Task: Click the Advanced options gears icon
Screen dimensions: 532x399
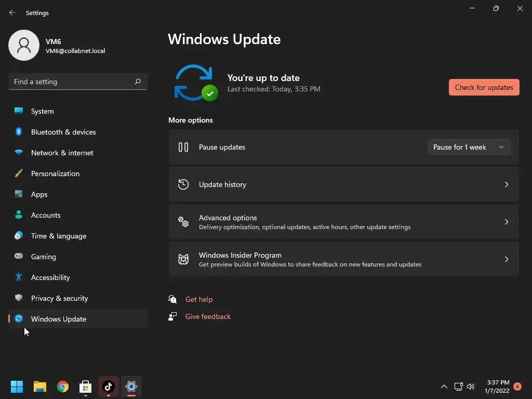Action: (183, 221)
